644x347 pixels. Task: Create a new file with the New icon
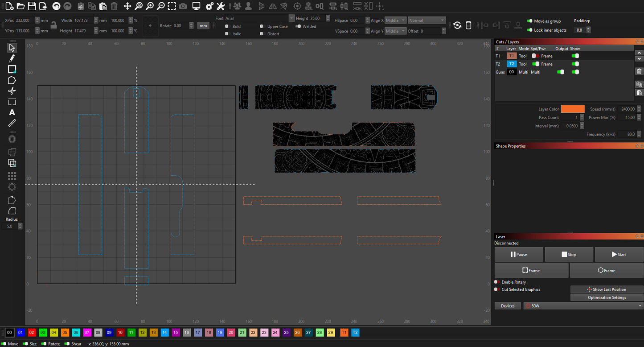coord(9,6)
